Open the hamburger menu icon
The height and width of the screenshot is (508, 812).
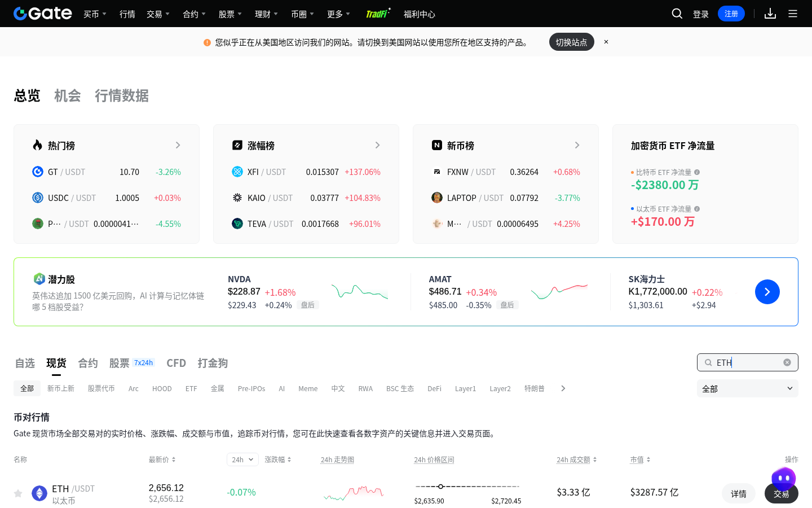click(x=793, y=14)
